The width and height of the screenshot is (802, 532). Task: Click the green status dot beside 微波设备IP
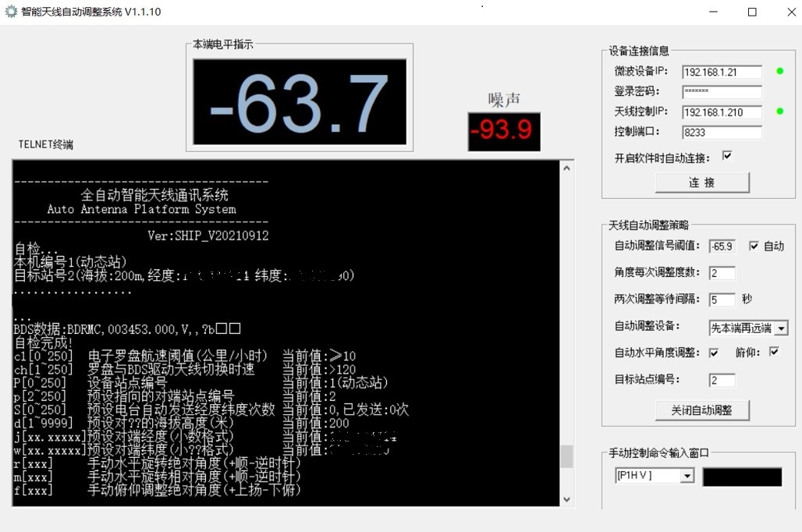779,71
